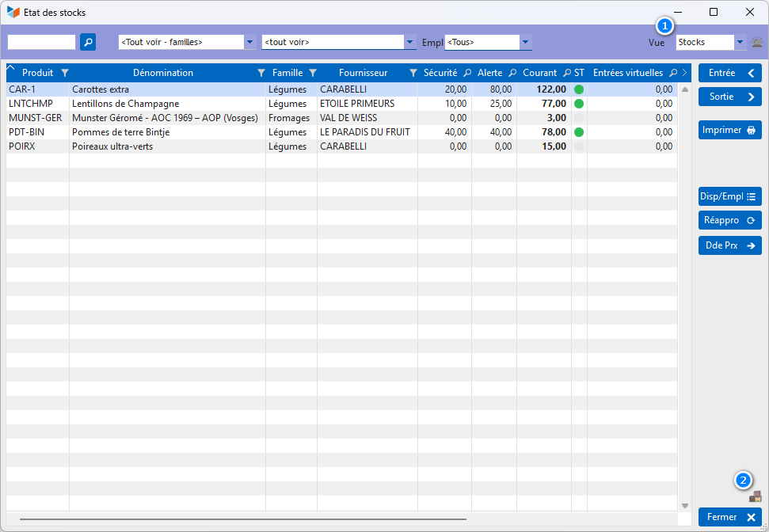Open the Dénomination column filter funnel
Screen dimensions: 769x532
261,73
